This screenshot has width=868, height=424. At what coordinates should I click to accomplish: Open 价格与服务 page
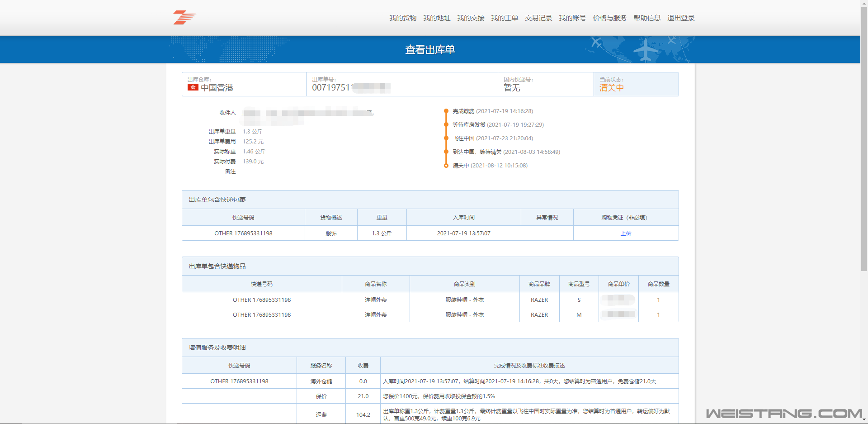609,18
